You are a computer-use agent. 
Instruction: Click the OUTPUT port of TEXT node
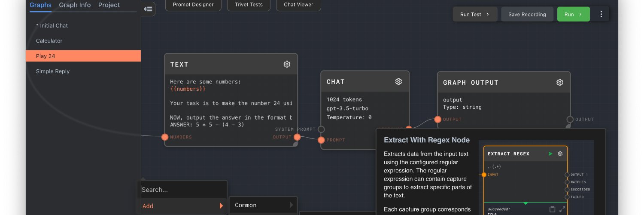click(x=297, y=137)
